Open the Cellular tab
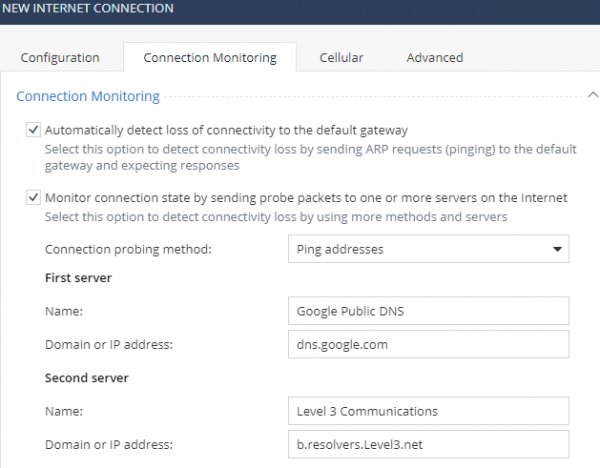This screenshot has width=600, height=468. (341, 58)
